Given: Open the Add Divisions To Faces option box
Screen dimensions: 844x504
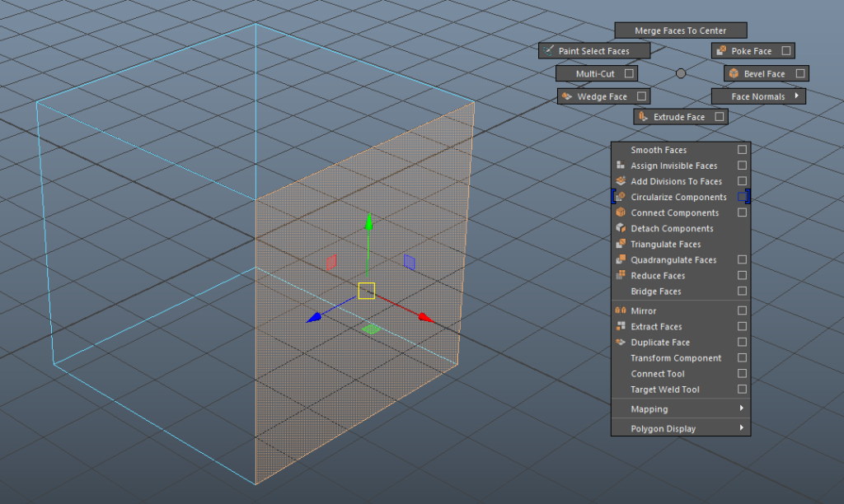Looking at the screenshot, I should (x=742, y=180).
